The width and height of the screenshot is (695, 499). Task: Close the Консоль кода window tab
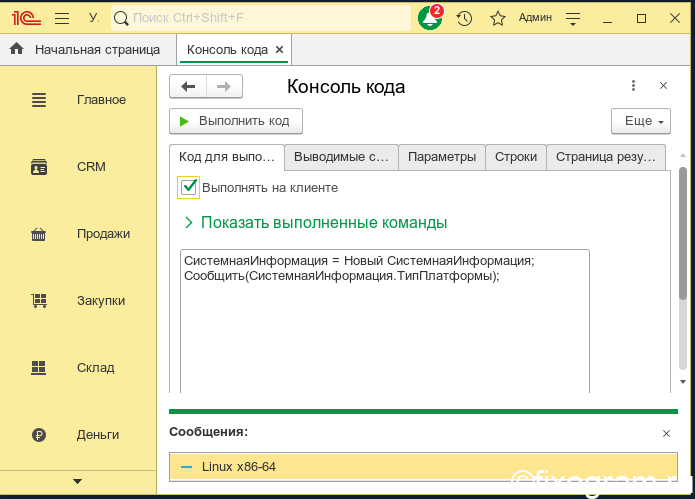[x=279, y=49]
